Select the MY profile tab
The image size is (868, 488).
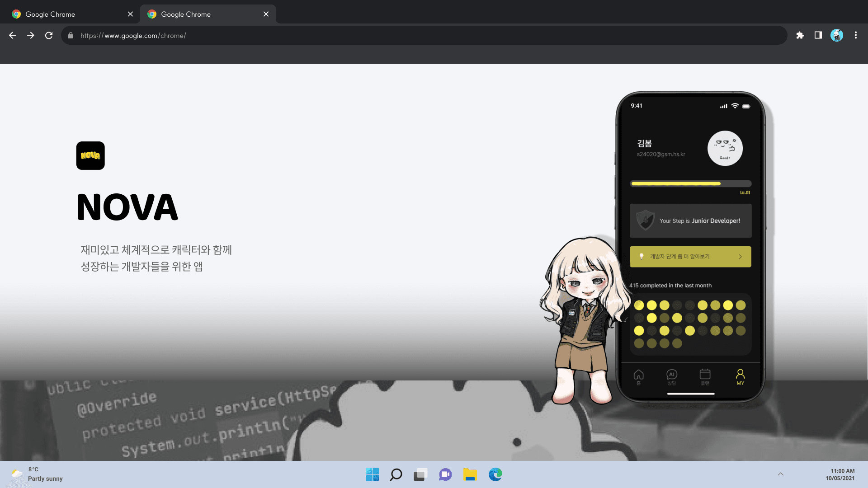[740, 377]
